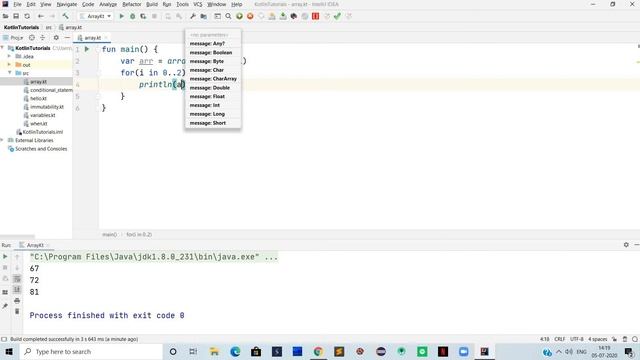Screen dimensions: 640x360
Task: Pin the Run tab
Action: coord(5,306)
